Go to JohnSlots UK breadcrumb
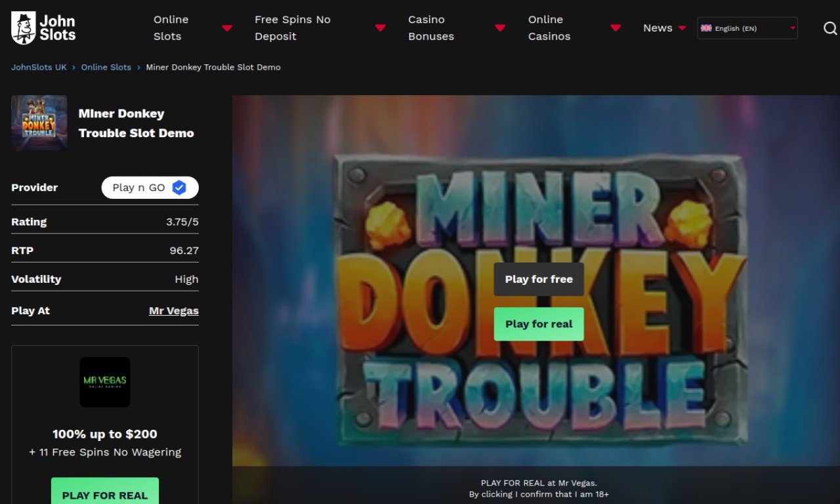Image resolution: width=840 pixels, height=504 pixels. 39,67
